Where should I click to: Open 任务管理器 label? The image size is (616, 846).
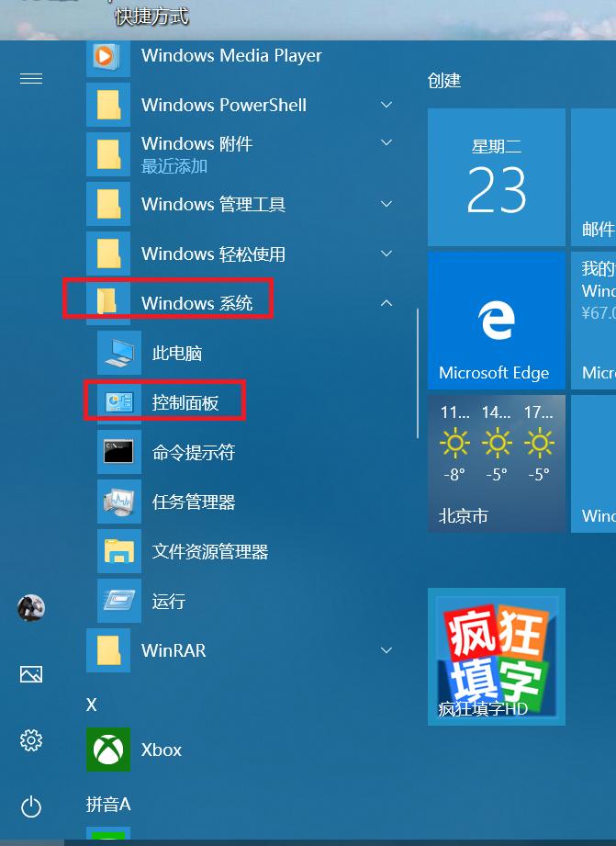coord(194,502)
